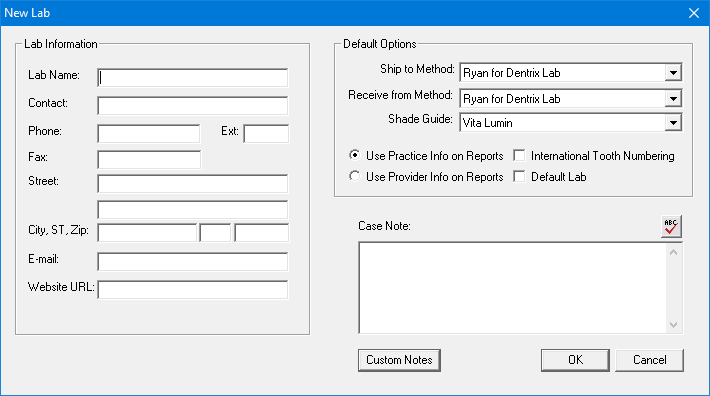
Task: Expand the Receive from Method dropdown
Action: [x=673, y=99]
